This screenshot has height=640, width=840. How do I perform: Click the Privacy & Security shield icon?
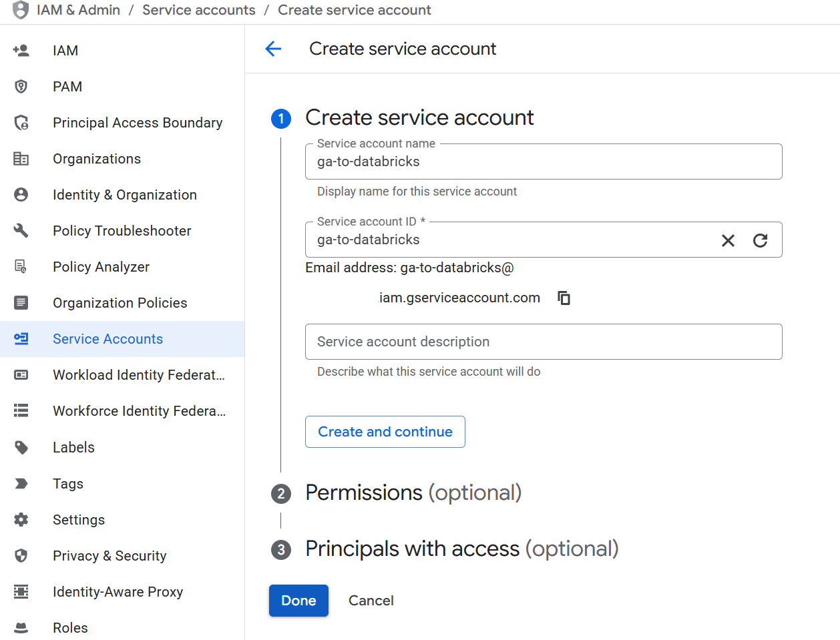pyautogui.click(x=21, y=556)
